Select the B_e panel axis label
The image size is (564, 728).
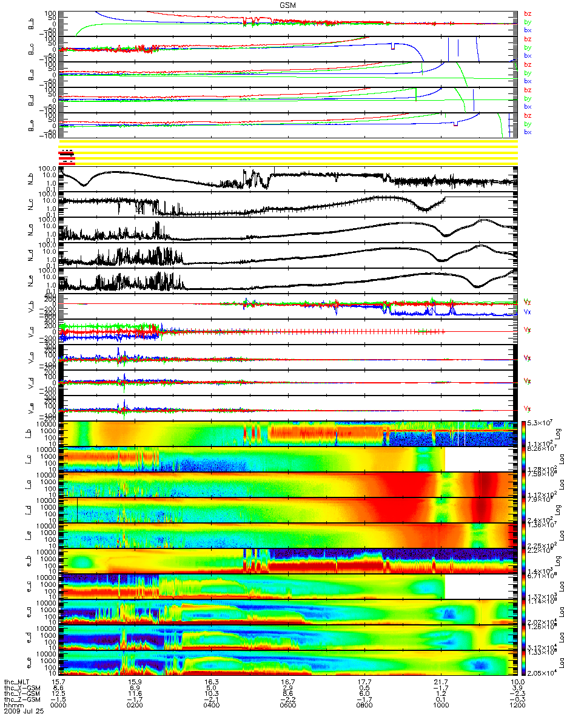(x=31, y=125)
